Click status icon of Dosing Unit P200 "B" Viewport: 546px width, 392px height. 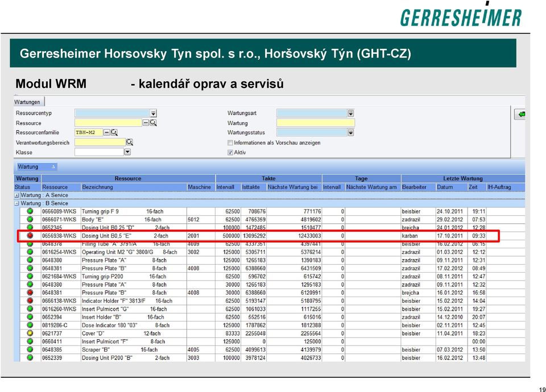[x=30, y=357]
